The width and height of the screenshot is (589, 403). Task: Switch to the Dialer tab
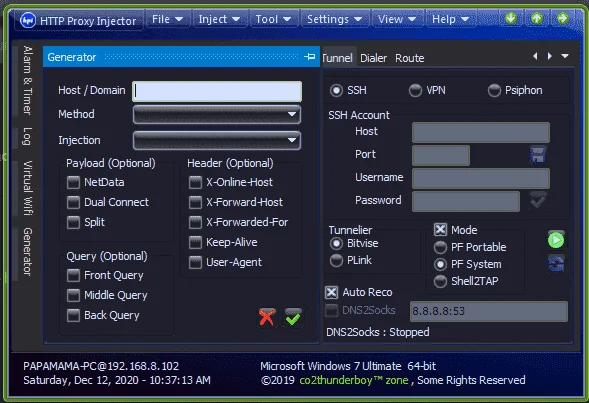pyautogui.click(x=373, y=58)
